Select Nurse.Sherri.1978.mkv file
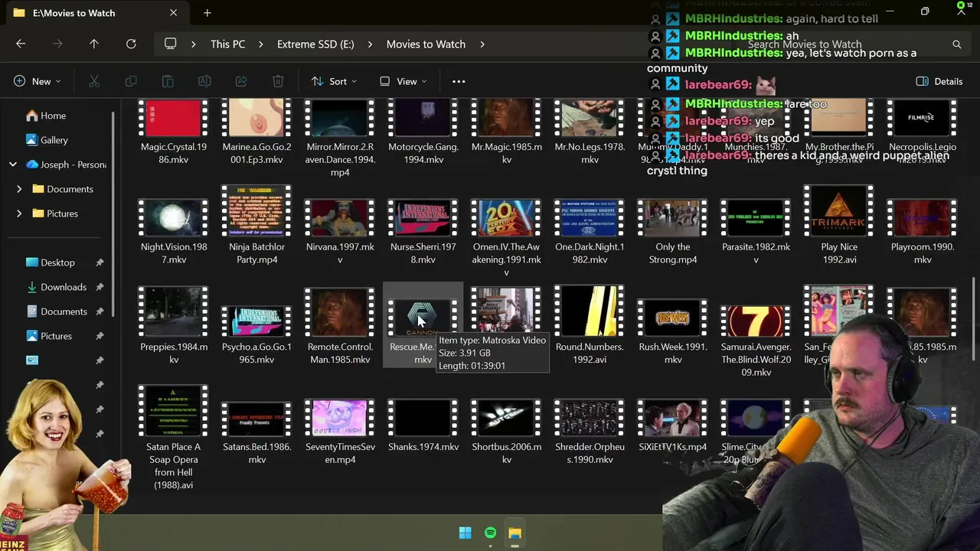This screenshot has height=551, width=980. click(423, 230)
